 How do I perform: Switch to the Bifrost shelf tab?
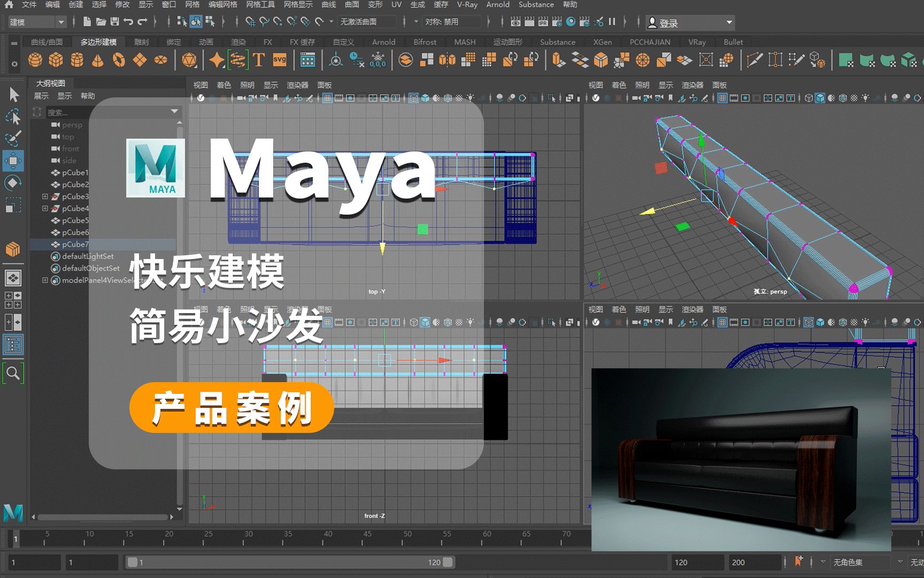coord(425,42)
